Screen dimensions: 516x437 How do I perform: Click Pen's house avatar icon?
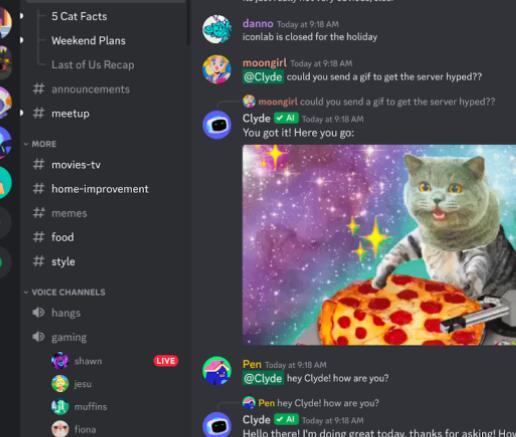click(x=217, y=370)
